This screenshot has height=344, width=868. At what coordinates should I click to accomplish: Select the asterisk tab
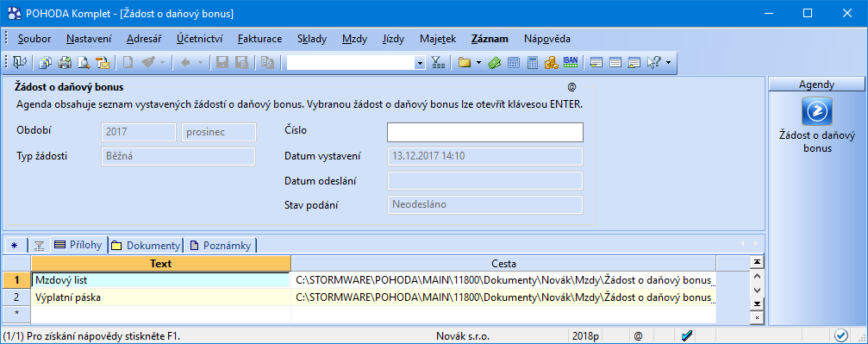[15, 246]
